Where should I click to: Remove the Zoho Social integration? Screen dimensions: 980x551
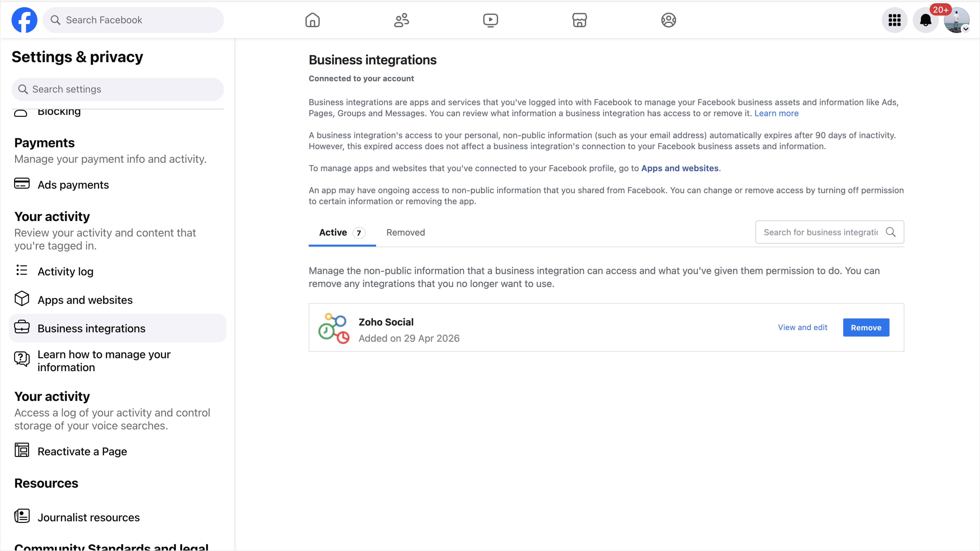click(866, 327)
